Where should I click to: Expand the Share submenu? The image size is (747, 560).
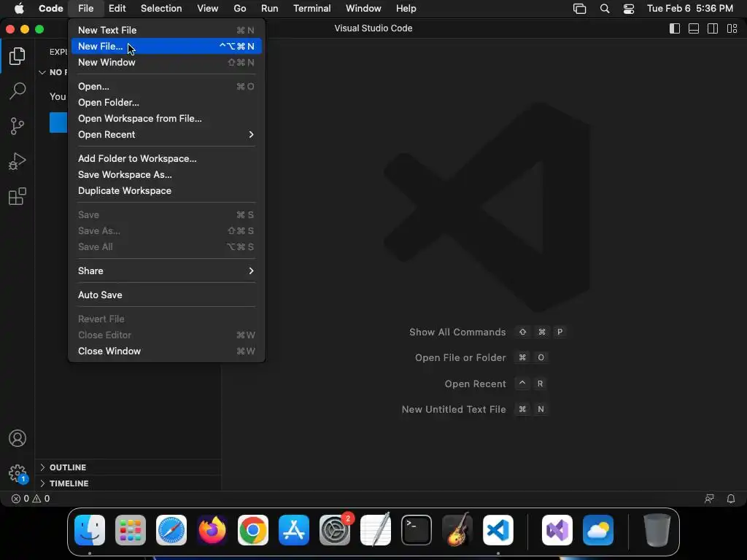(166, 271)
